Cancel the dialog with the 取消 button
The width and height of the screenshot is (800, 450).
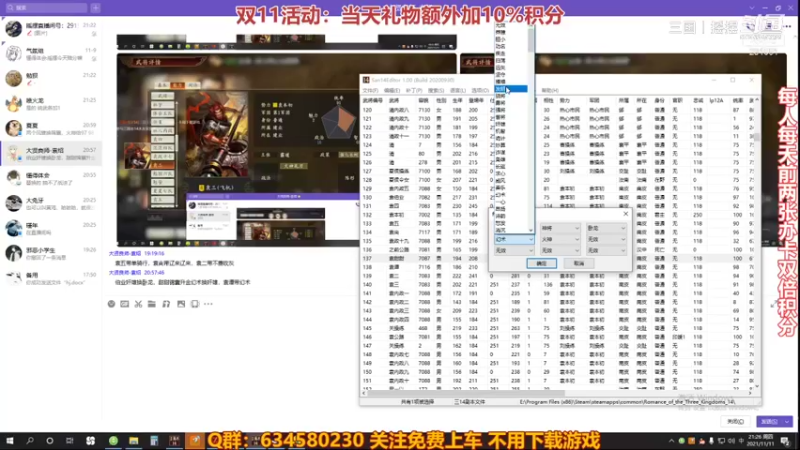(579, 263)
